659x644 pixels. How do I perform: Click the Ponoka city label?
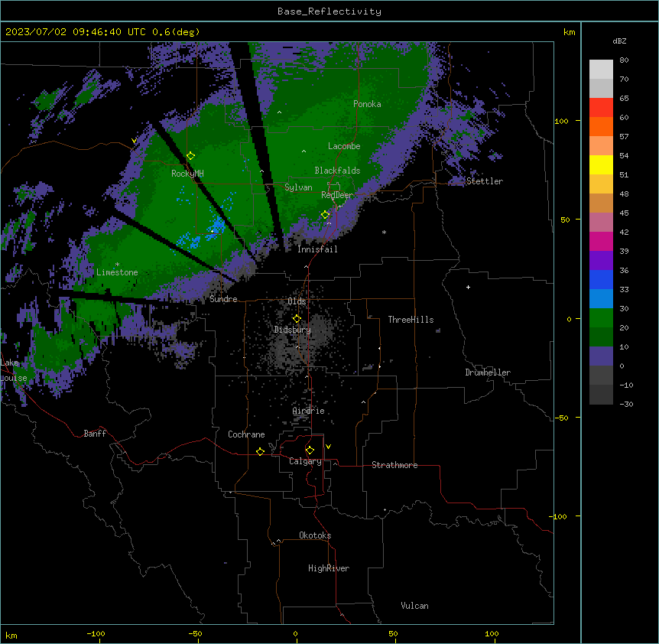tap(367, 104)
